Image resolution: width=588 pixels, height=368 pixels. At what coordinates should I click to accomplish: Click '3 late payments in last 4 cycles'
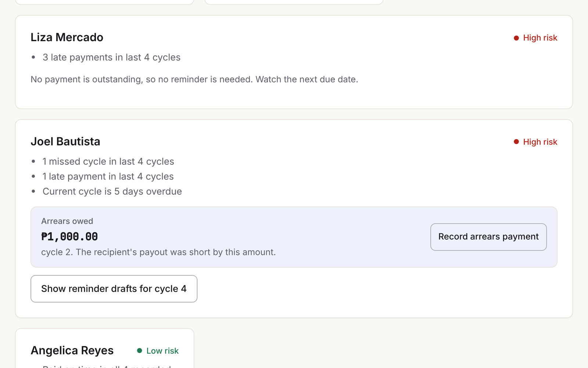click(111, 57)
